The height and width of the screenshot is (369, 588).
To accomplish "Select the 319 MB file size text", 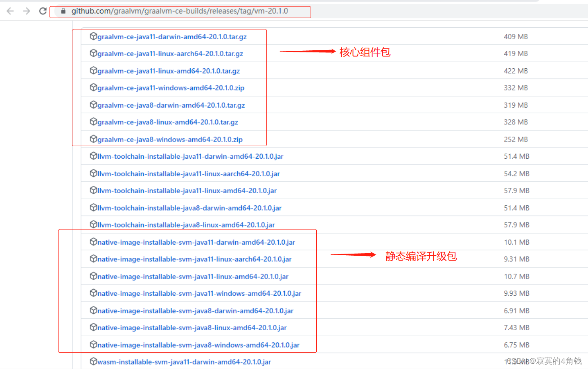I will pyautogui.click(x=516, y=106).
